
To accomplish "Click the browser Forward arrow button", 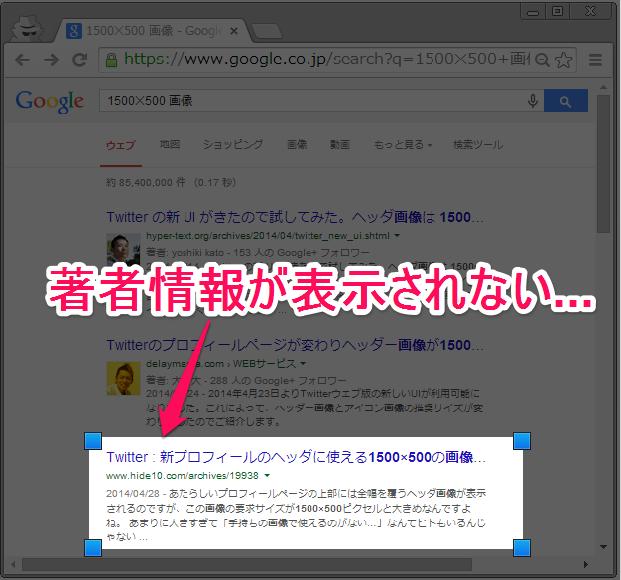I will (x=51, y=60).
